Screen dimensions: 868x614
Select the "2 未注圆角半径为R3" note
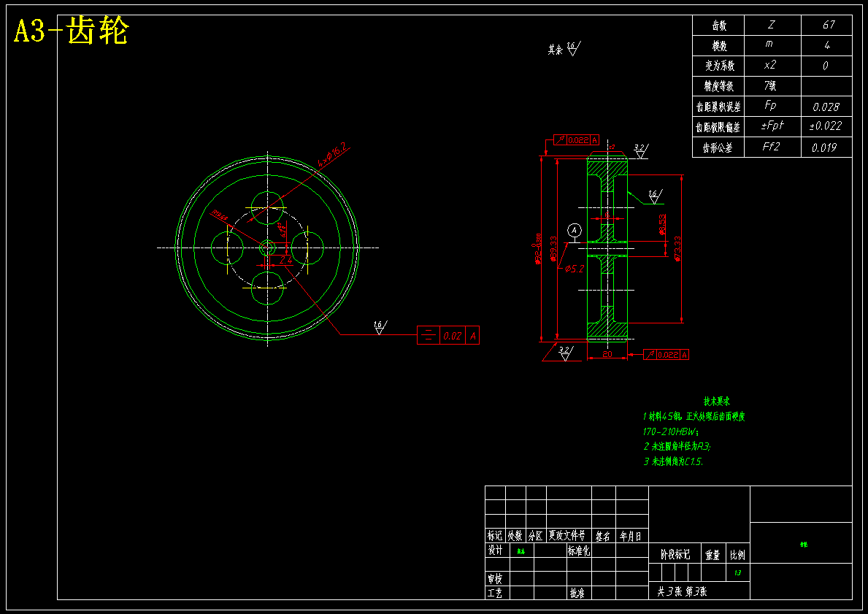677,446
